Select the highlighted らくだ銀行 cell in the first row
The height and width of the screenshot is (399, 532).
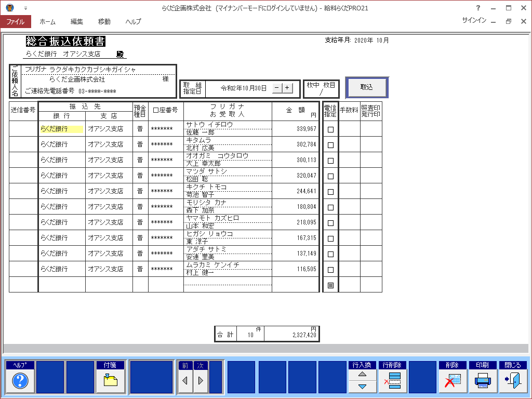(61, 129)
